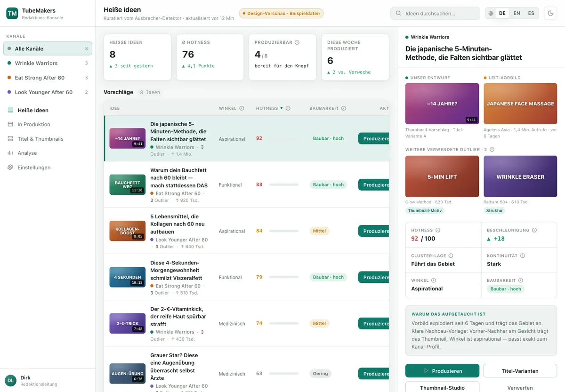Screen dimensions: 565x392
Task: Open Titel & Thumbnails section
Action: 48,139
